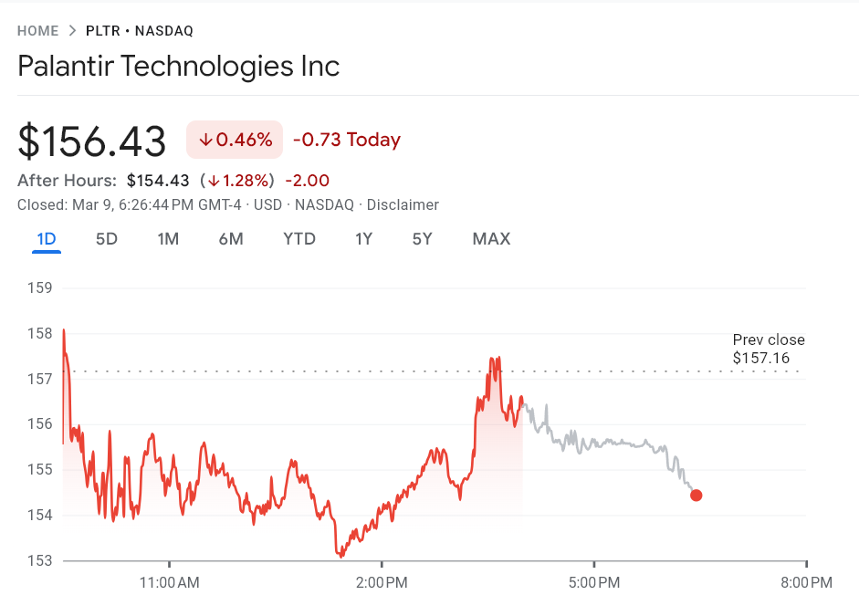View the 1Y chart range
The image size is (859, 616).
364,239
